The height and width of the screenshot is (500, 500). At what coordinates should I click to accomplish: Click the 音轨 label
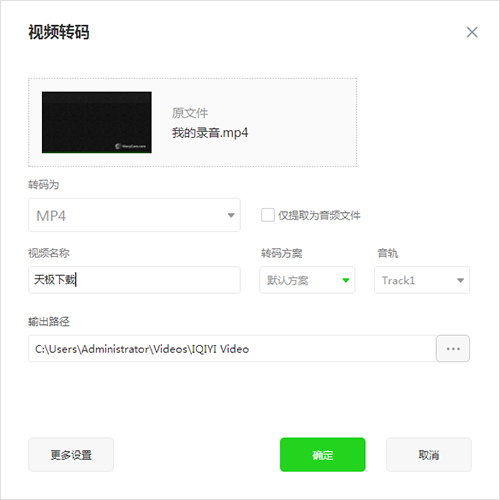[388, 253]
